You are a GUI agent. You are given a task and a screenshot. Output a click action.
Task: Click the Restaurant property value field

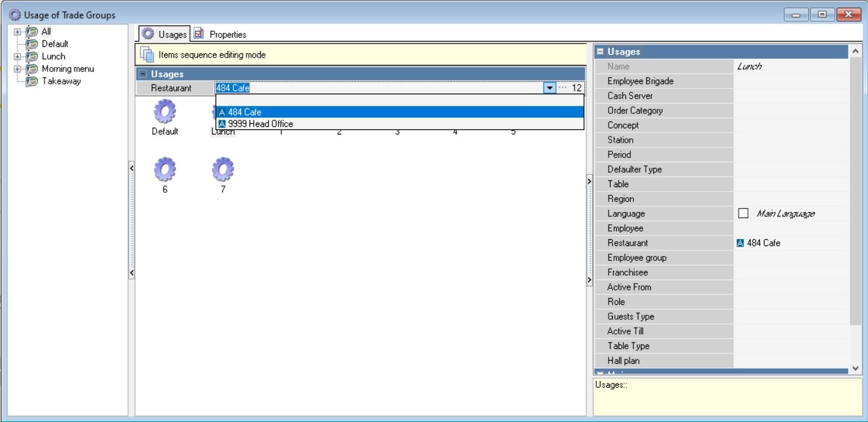791,243
